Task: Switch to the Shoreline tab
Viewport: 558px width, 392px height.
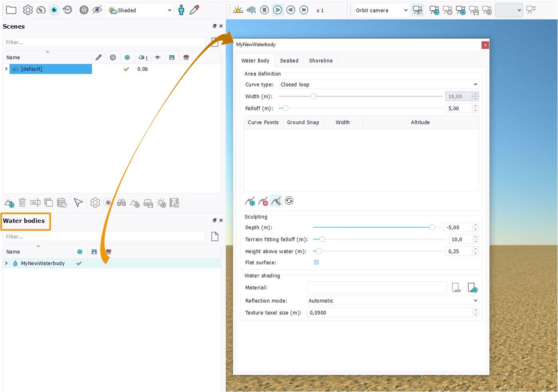Action: point(321,61)
